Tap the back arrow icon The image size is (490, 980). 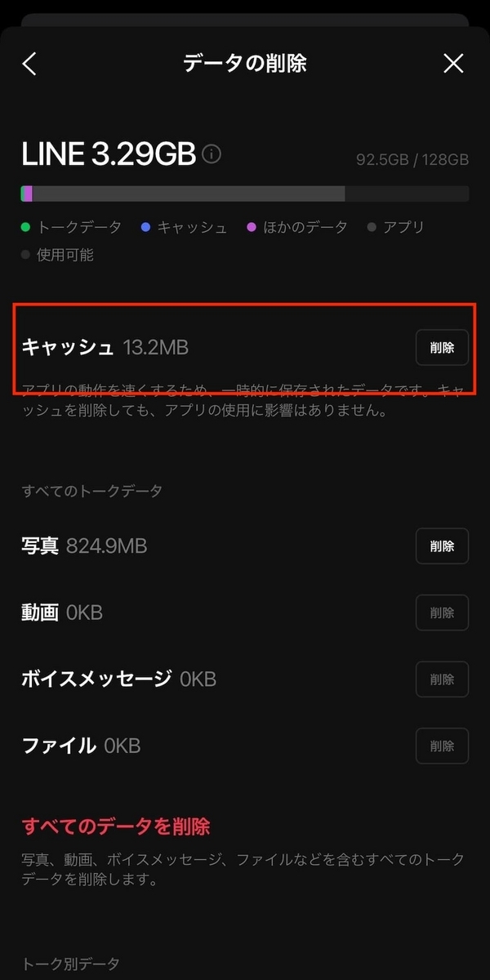point(29,64)
